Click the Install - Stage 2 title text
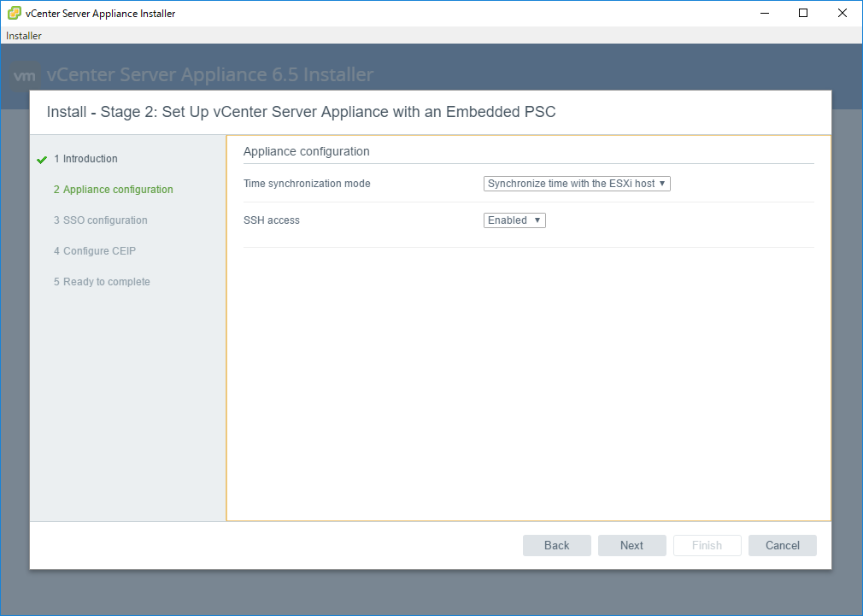The image size is (863, 616). tap(301, 112)
